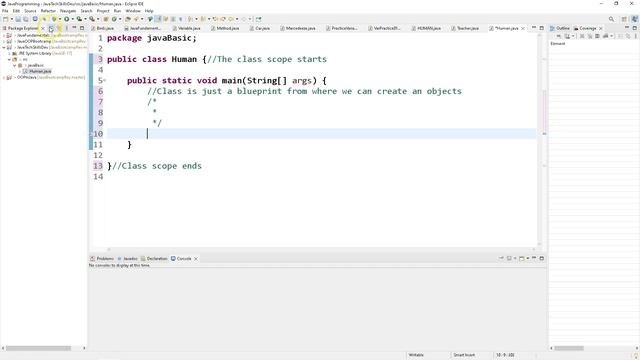Close the Console view tab

pyautogui.click(x=196, y=259)
